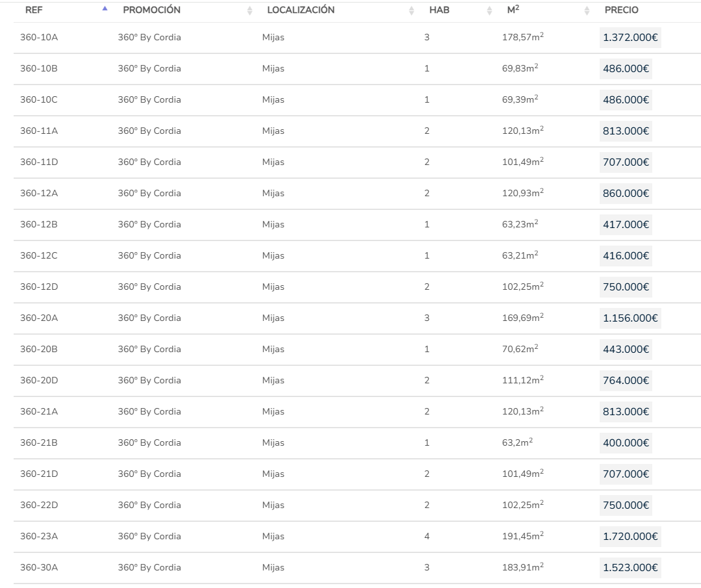Click the 443.000€ price badge
This screenshot has width=701, height=588.
pos(626,350)
